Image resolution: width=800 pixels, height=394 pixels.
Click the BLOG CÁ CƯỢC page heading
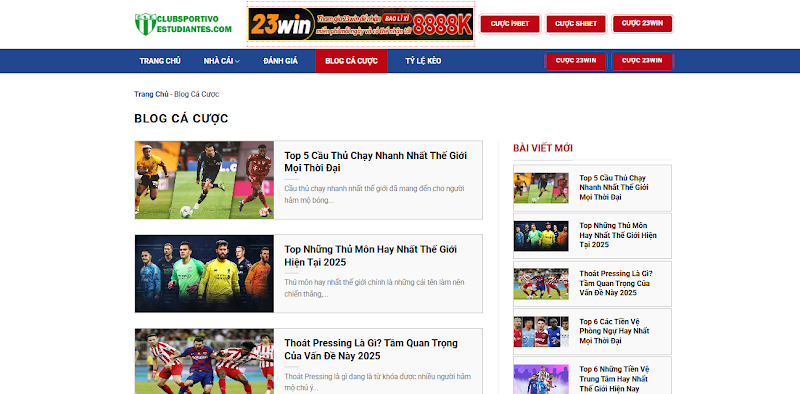coord(181,118)
